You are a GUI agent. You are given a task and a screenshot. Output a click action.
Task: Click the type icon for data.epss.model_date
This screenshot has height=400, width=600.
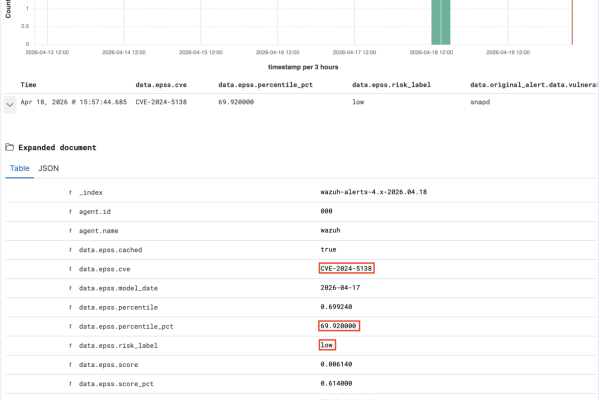click(x=70, y=287)
